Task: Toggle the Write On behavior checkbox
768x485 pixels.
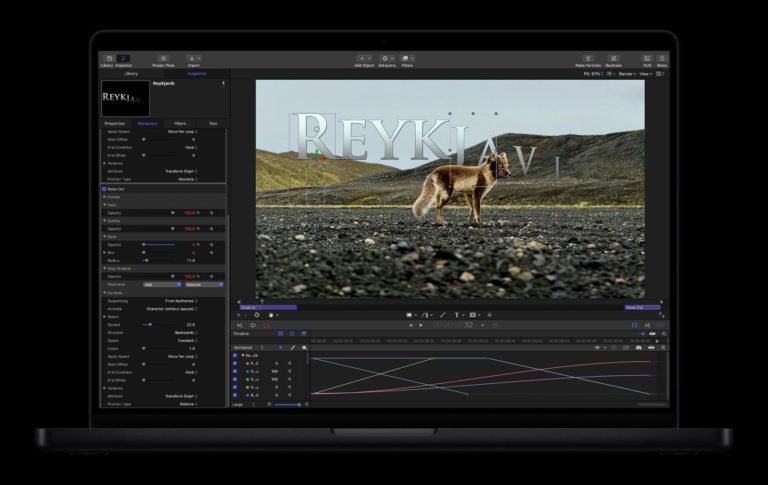Action: pos(104,189)
